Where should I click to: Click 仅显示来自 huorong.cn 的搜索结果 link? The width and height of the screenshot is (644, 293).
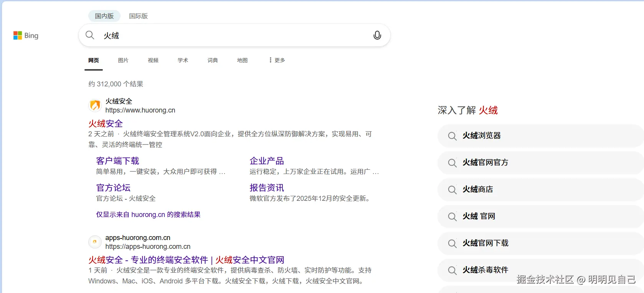148,215
